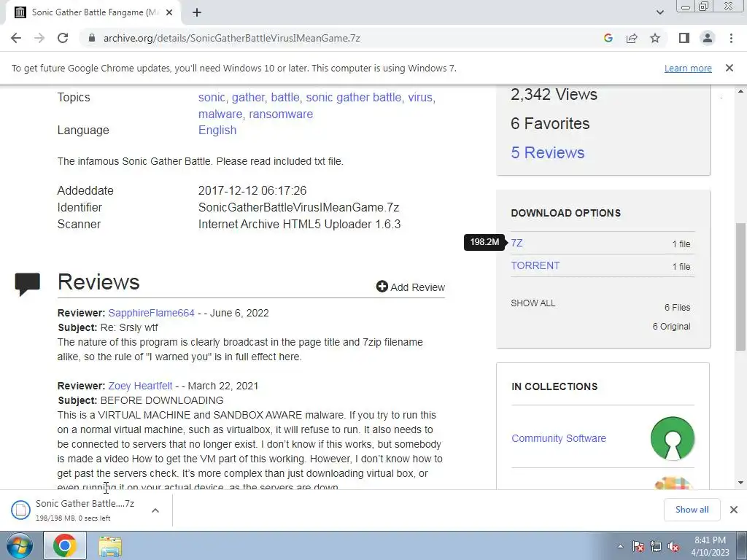
Task: Click the address bar URL field
Action: tap(343, 38)
